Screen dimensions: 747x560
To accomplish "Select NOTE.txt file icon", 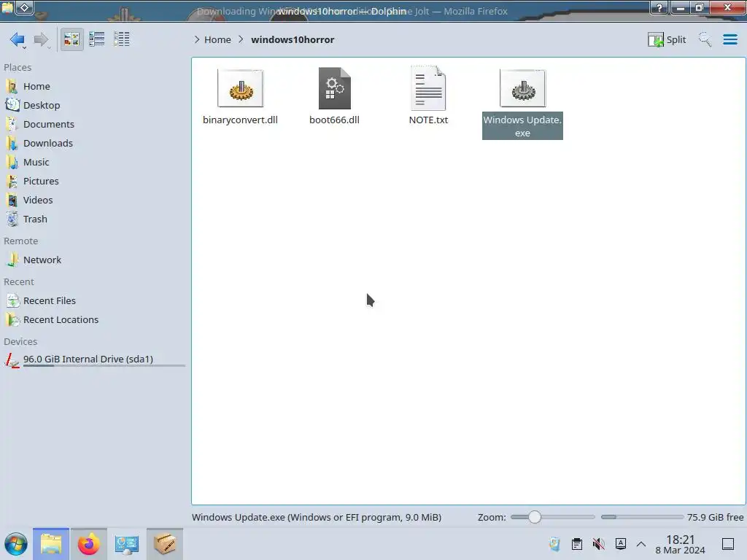I will point(428,88).
